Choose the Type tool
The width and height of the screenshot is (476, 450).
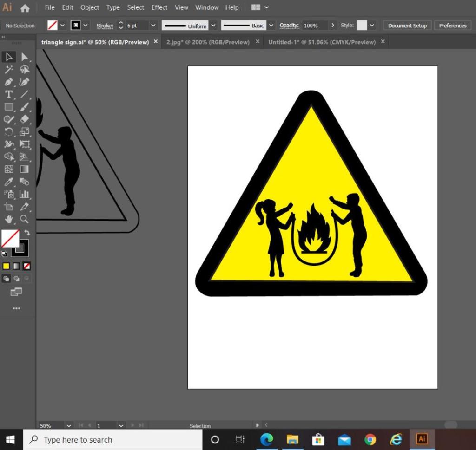click(8, 94)
